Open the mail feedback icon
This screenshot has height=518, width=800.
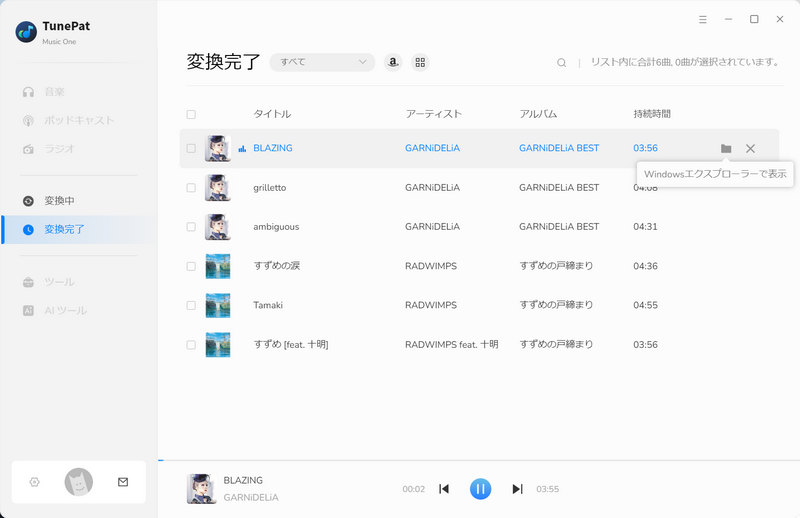tap(123, 482)
